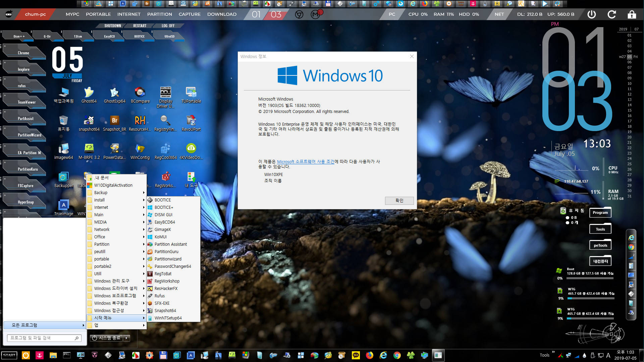Open ResourceHacker desktop icon
Screen dimensions: 644x362
pyautogui.click(x=140, y=123)
